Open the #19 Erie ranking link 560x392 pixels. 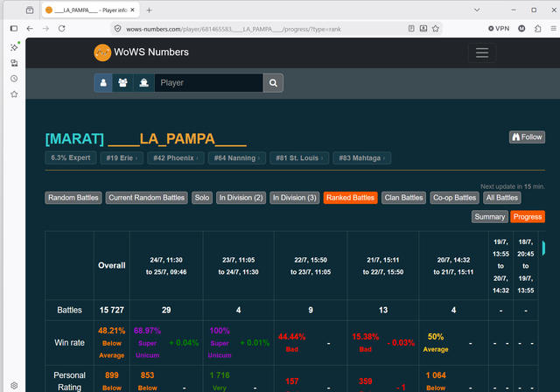pos(122,157)
